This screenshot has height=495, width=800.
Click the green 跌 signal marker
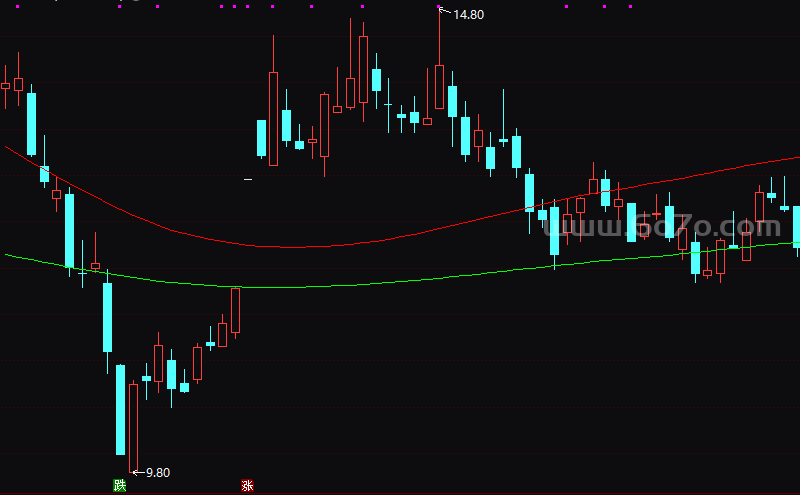point(119,485)
